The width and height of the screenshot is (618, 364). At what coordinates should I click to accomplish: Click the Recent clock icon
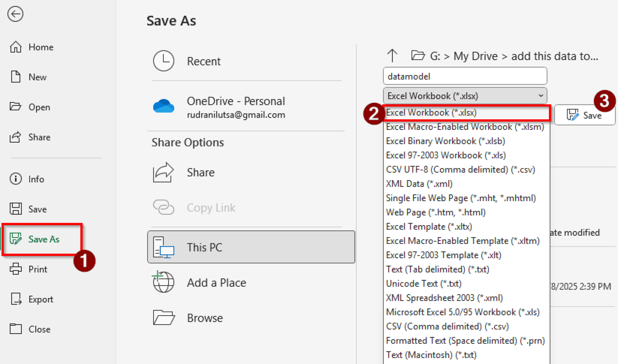pyautogui.click(x=164, y=61)
